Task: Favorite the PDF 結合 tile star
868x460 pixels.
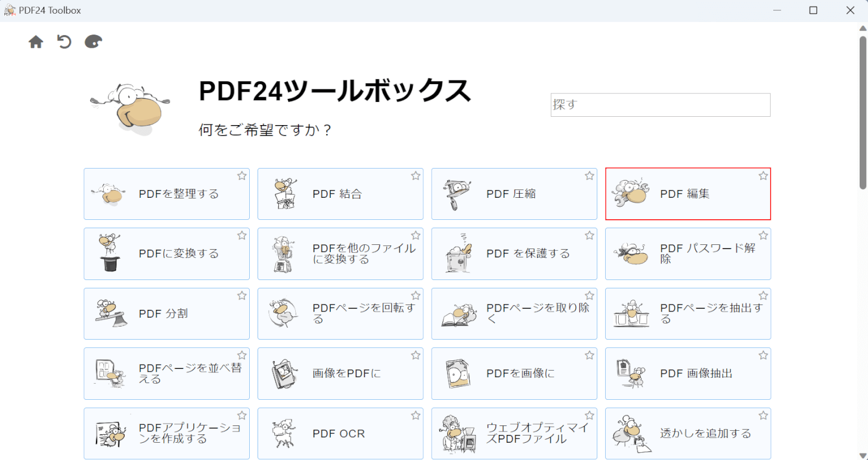Action: tap(416, 176)
